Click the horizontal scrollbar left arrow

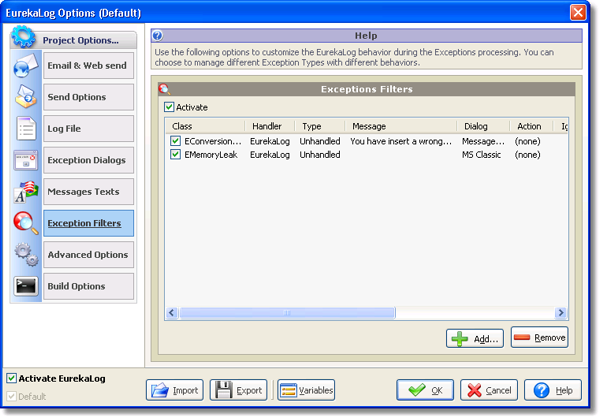[x=171, y=312]
